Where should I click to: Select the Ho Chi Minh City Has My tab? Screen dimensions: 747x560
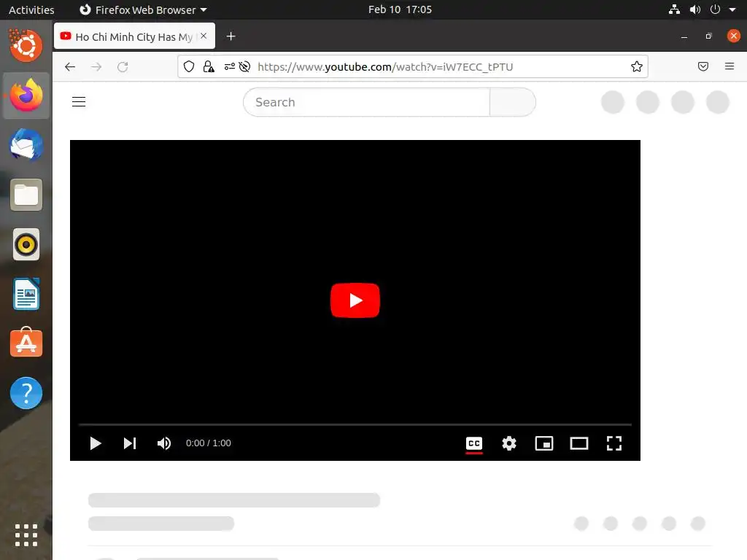134,36
